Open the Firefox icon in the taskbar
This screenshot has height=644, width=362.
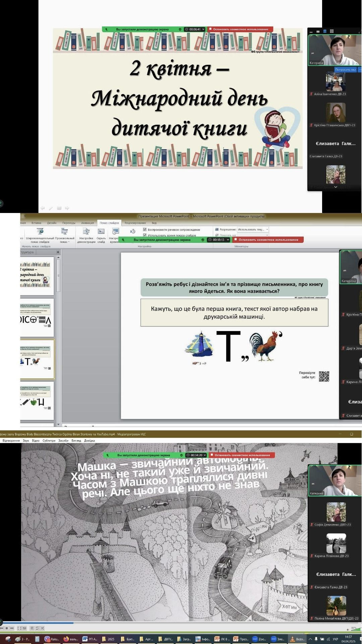pos(66,639)
